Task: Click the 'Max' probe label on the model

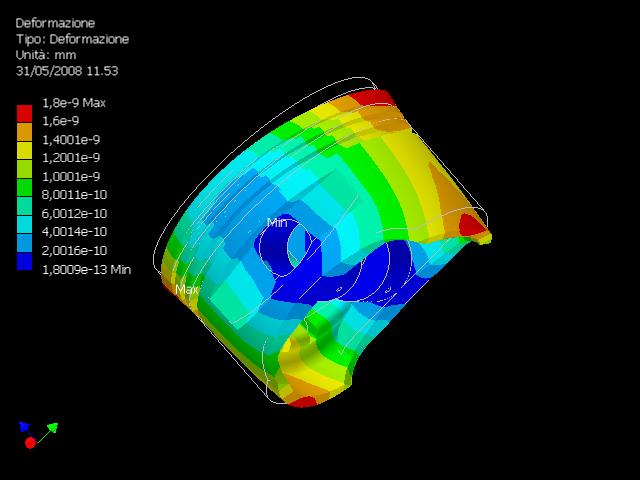Action: (x=187, y=289)
